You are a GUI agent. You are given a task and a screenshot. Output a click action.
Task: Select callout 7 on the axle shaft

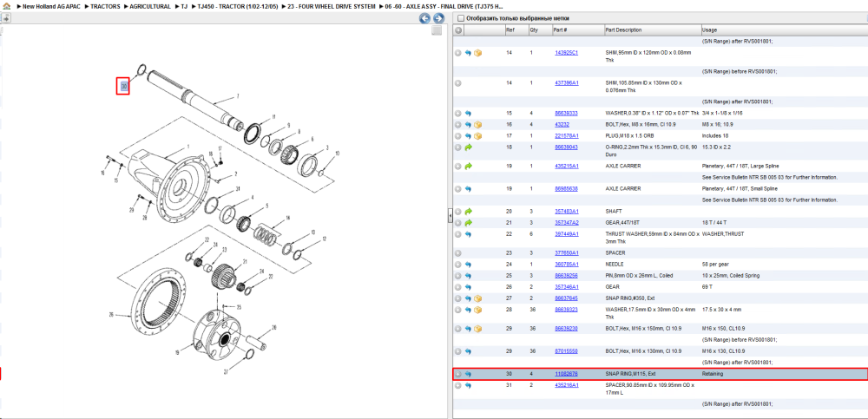(x=238, y=96)
